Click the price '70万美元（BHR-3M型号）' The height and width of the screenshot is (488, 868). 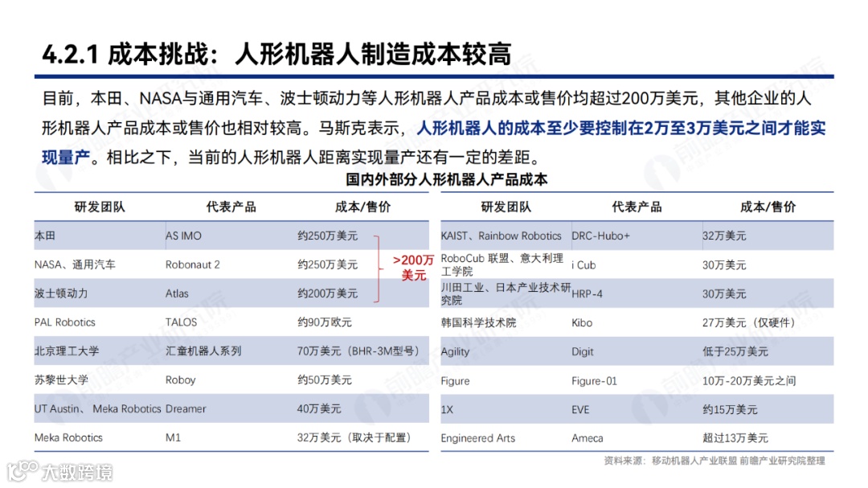[360, 351]
